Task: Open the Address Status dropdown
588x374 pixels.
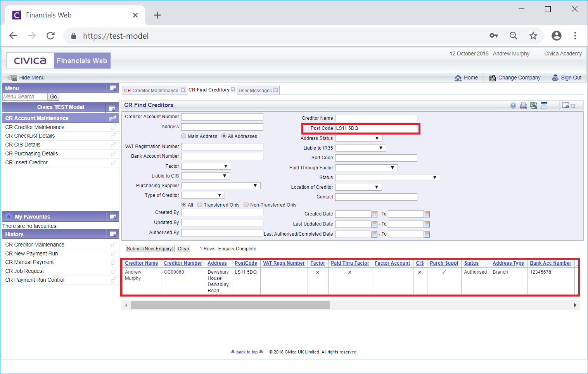Action: pos(359,138)
